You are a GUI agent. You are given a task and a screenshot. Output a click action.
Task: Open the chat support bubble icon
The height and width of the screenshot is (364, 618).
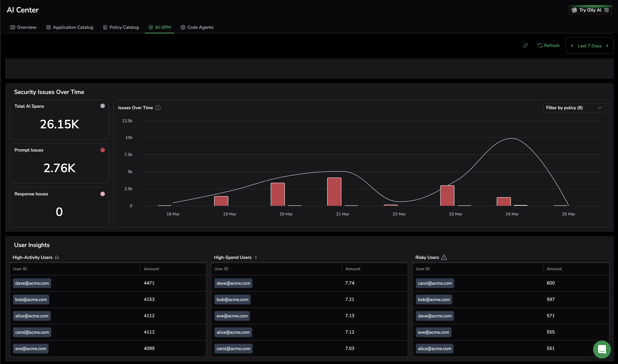click(x=602, y=349)
